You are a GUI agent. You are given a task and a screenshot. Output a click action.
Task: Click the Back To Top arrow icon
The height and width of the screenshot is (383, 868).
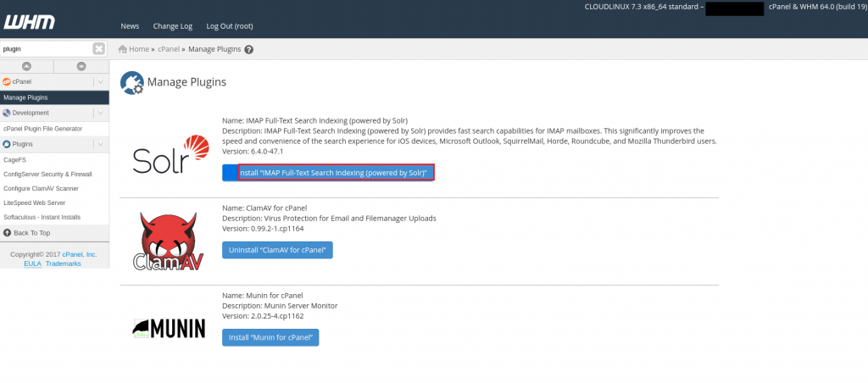(7, 233)
